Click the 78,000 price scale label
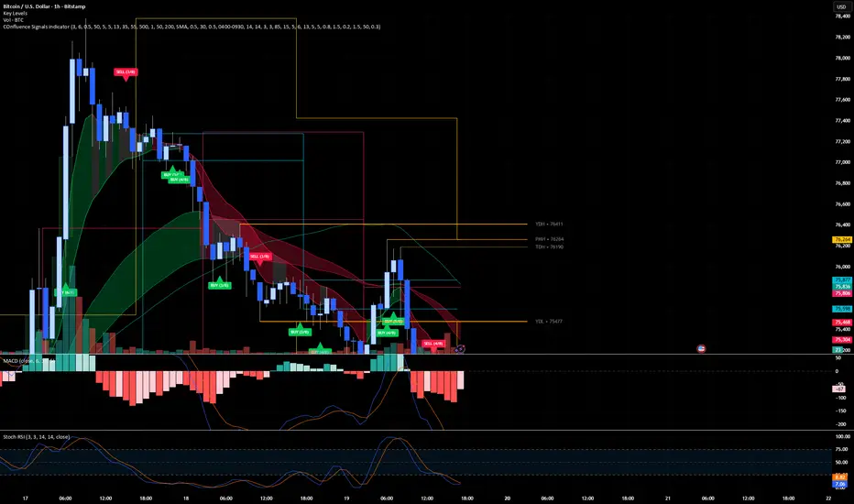854x504 pixels. (x=842, y=59)
